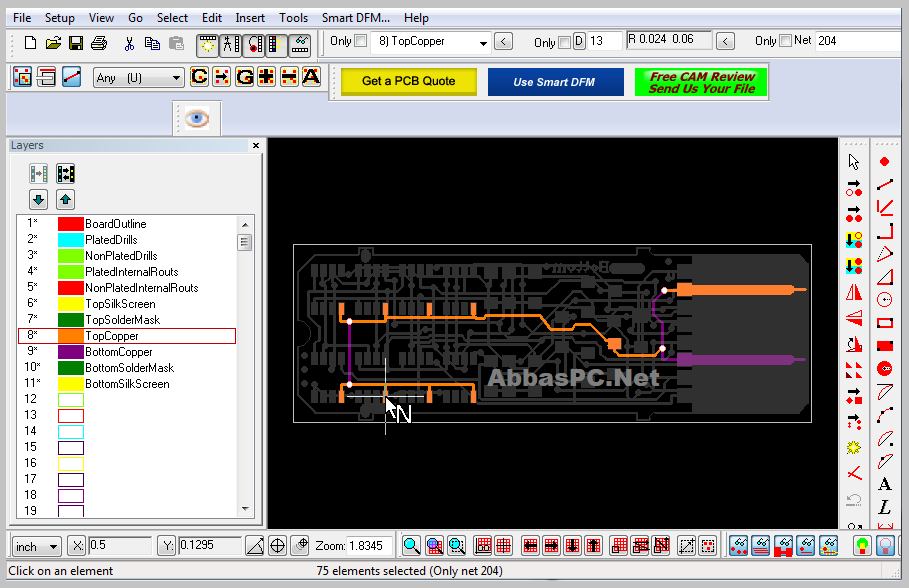Click Free CAM Review Send Us Your File
909x588 pixels.
[701, 82]
